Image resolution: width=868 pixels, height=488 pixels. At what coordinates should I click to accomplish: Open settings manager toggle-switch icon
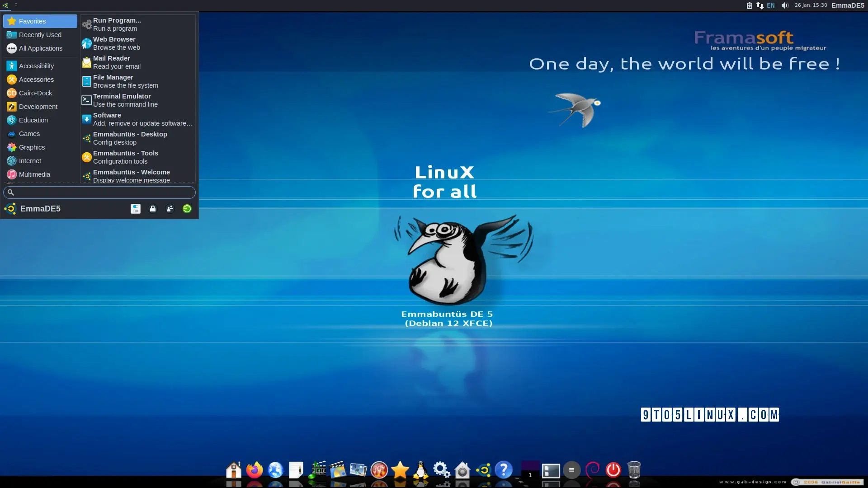pos(136,209)
